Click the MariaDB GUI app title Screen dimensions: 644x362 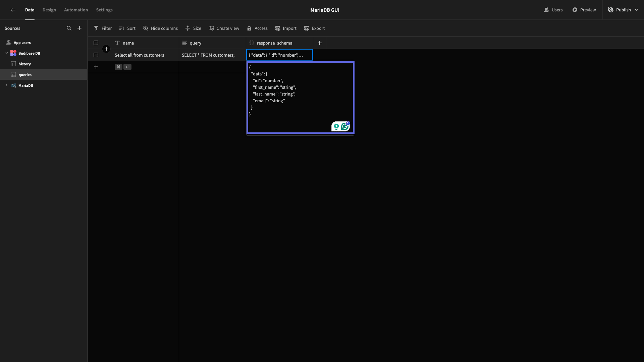click(325, 10)
